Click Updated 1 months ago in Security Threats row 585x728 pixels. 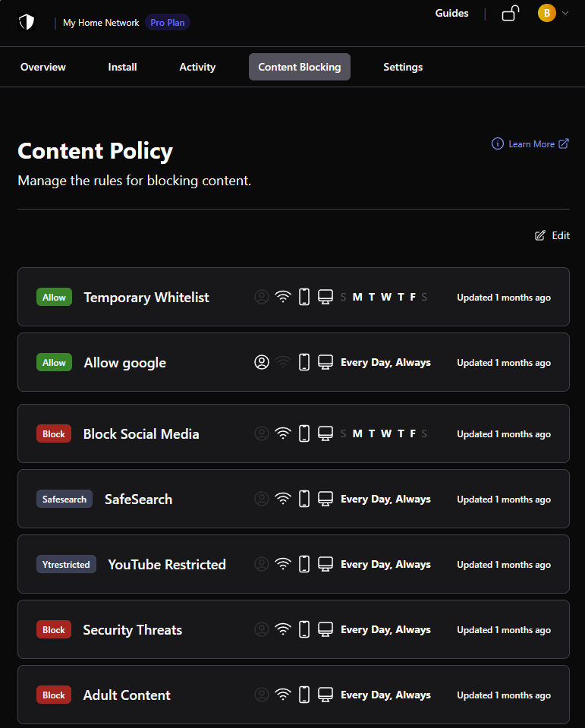[x=504, y=630]
